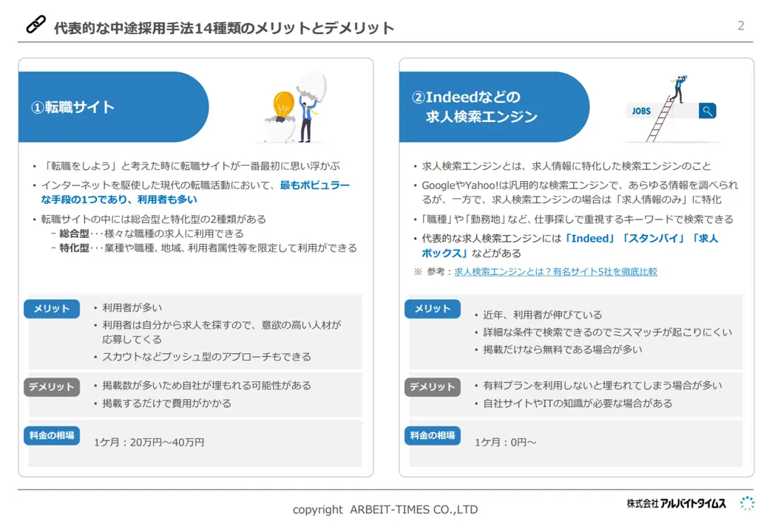Click the デメリット badge in the 転職サイト card
This screenshot has height=532, width=772.
tap(52, 386)
